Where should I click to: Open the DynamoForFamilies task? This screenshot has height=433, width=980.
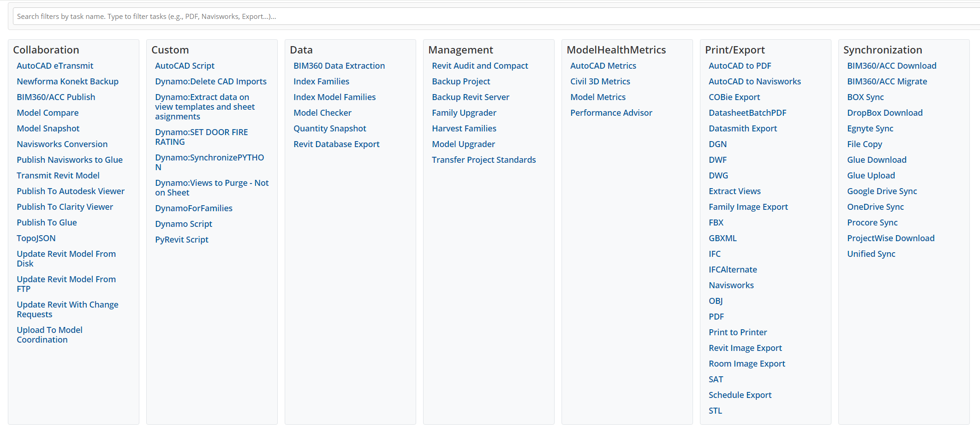click(193, 208)
